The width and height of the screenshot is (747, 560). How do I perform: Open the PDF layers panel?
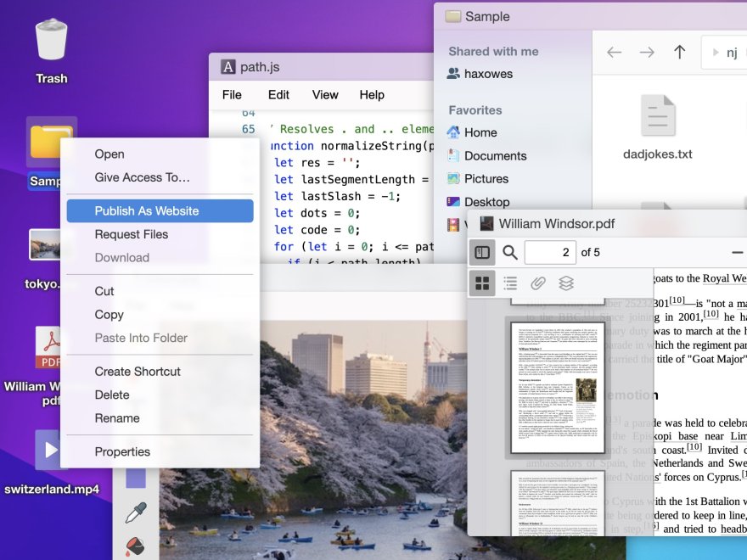566,283
